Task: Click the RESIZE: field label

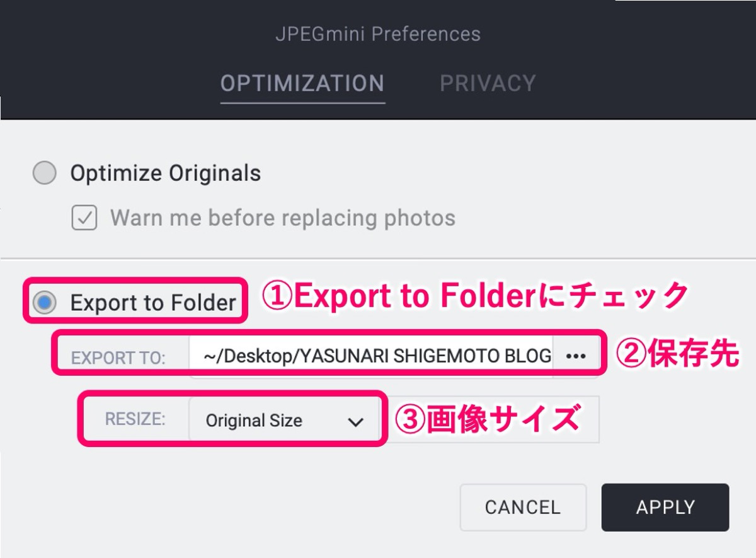Action: click(x=135, y=420)
